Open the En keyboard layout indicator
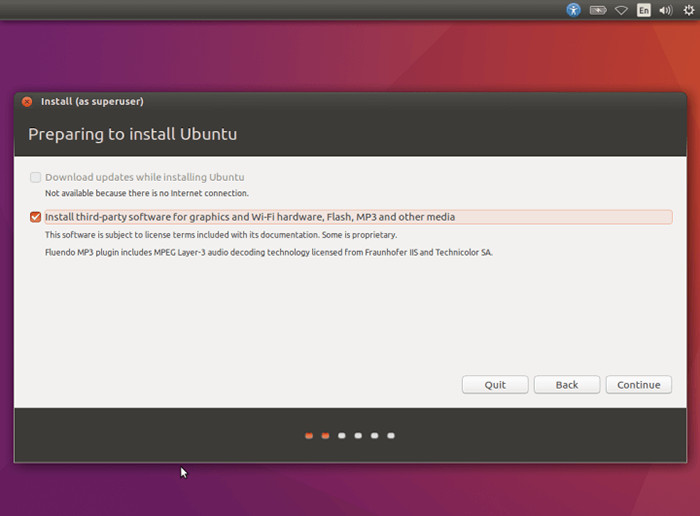Screen dimensions: 700x516 coord(643,10)
